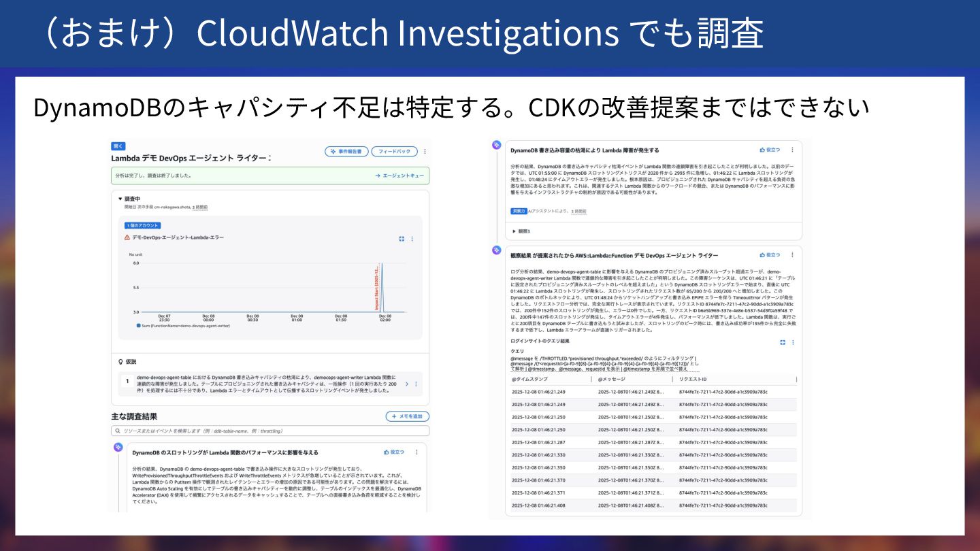
Task: Toggle the Sum demo-devops-agent-writer legend swatch
Action: (139, 326)
